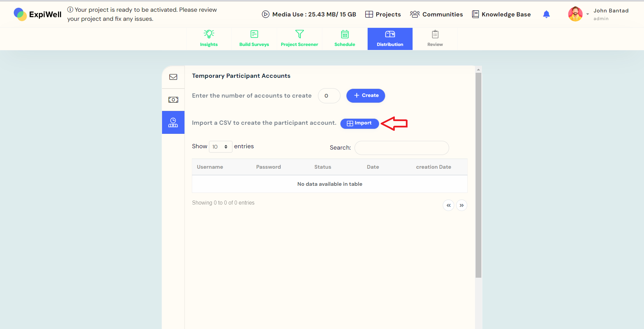Open Temporary Participant Accounts sidebar icon

[x=173, y=122]
